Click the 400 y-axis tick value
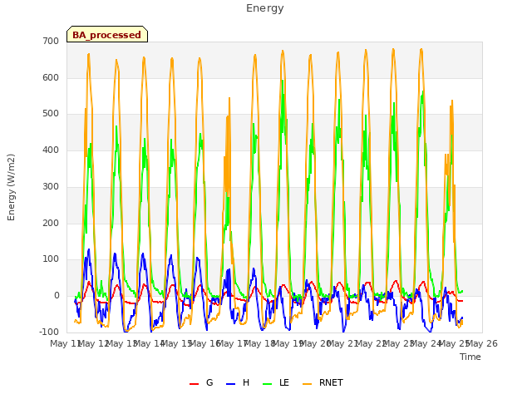The width and height of the screenshot is (532, 399). click(x=51, y=150)
